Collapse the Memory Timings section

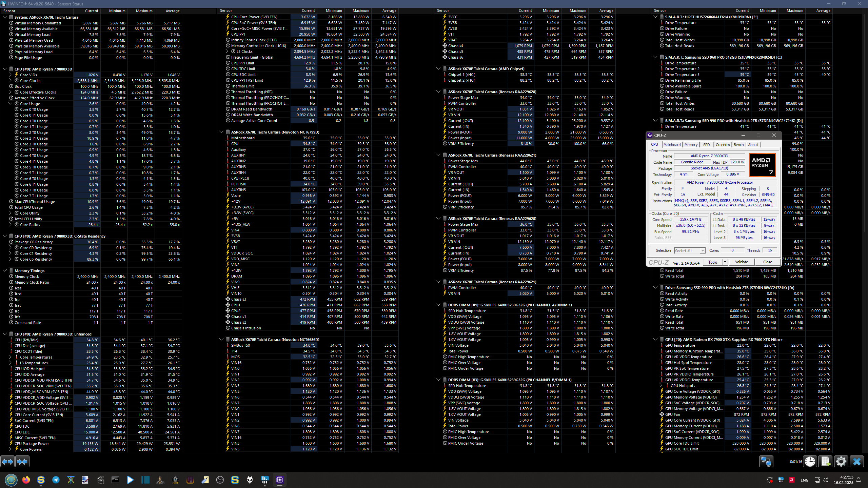(5, 271)
